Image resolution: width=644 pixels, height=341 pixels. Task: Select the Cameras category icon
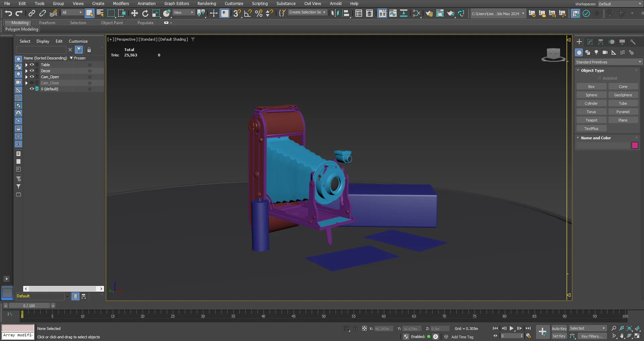[x=605, y=52]
